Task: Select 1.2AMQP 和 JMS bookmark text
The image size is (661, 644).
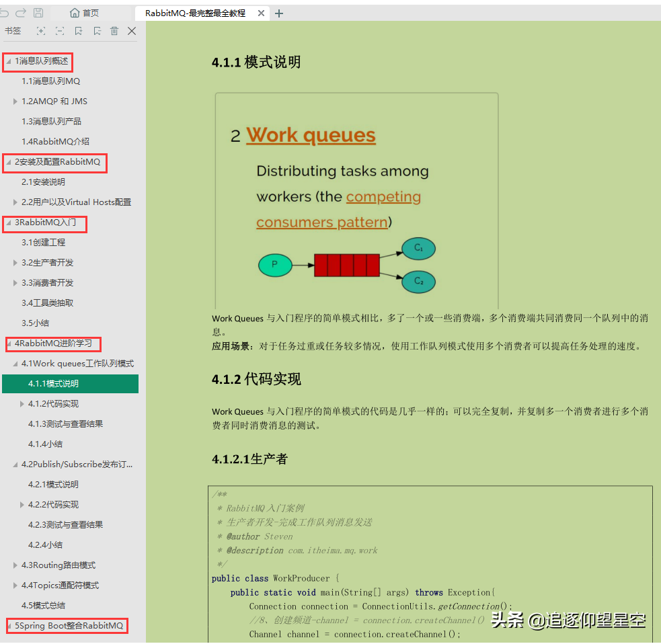Action: point(54,101)
